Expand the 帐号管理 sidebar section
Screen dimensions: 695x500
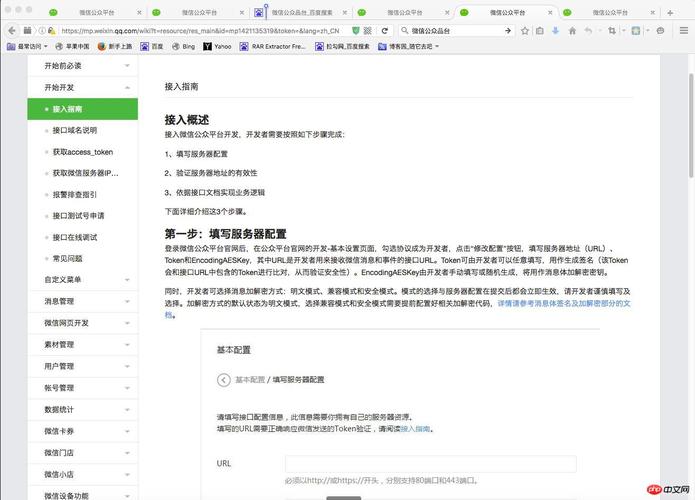click(x=83, y=388)
